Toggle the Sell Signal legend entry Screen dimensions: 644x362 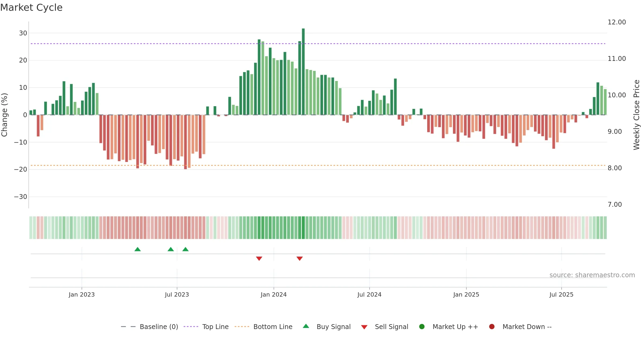[x=385, y=327]
